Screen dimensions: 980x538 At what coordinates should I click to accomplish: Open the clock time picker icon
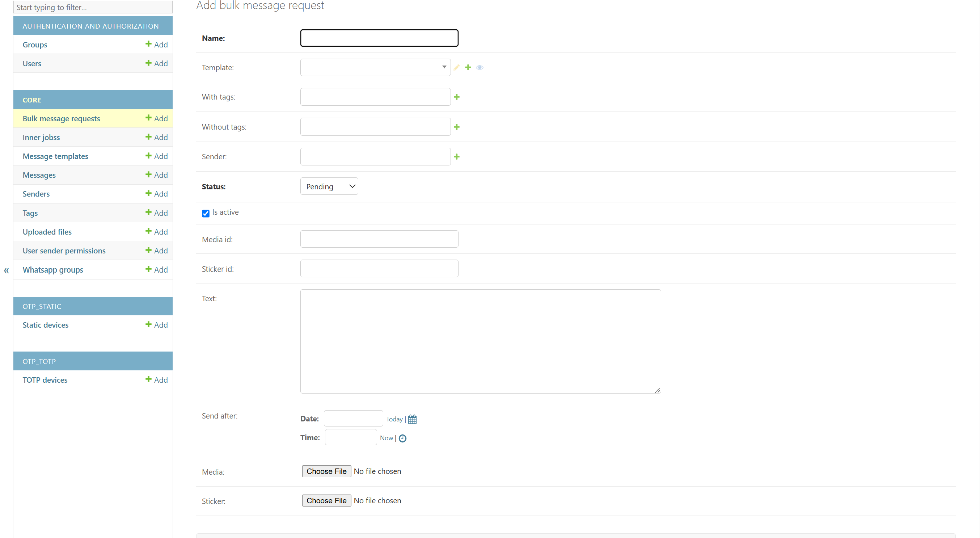point(402,438)
